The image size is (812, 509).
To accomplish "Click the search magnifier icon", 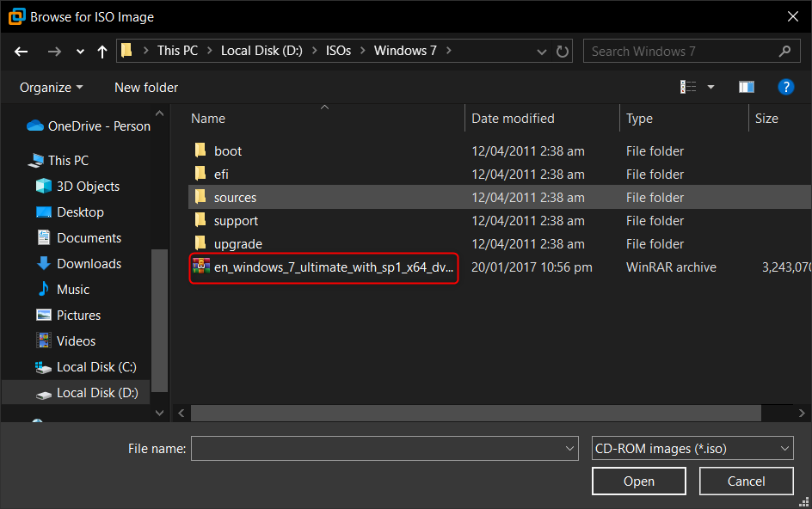I will click(784, 52).
